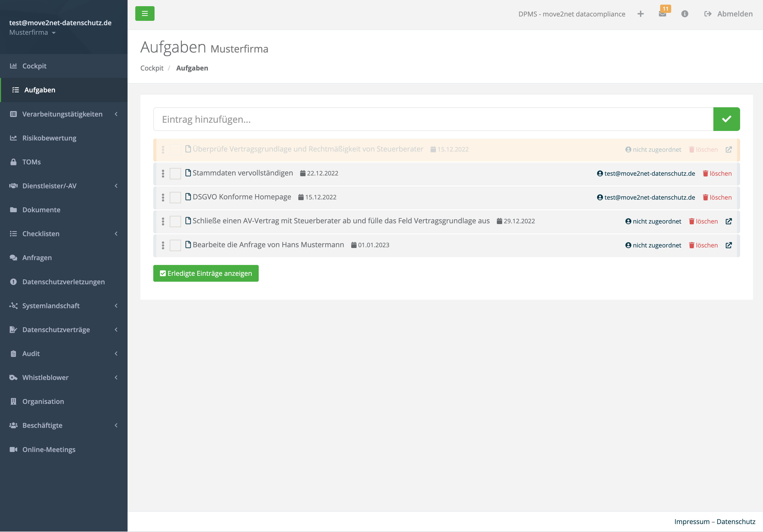The width and height of the screenshot is (763, 532).
Task: Click drag handle of Schließe einen AV-Vertrag row
Action: click(x=163, y=221)
